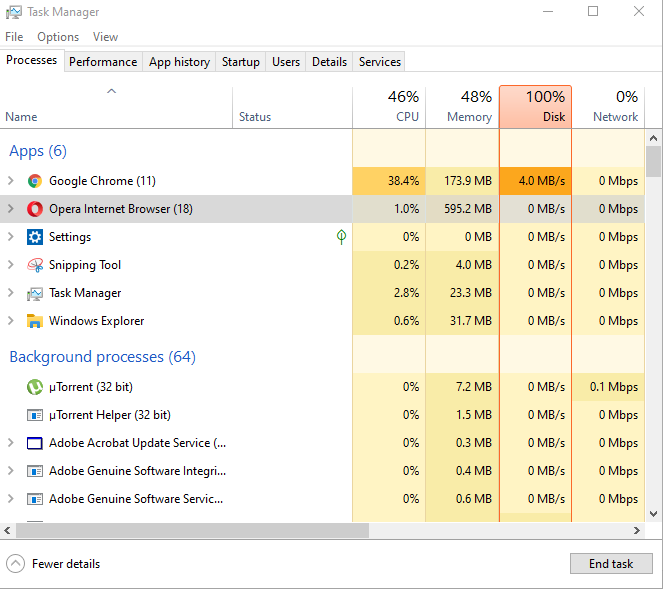Expand the Task Manager process entry

pos(11,293)
